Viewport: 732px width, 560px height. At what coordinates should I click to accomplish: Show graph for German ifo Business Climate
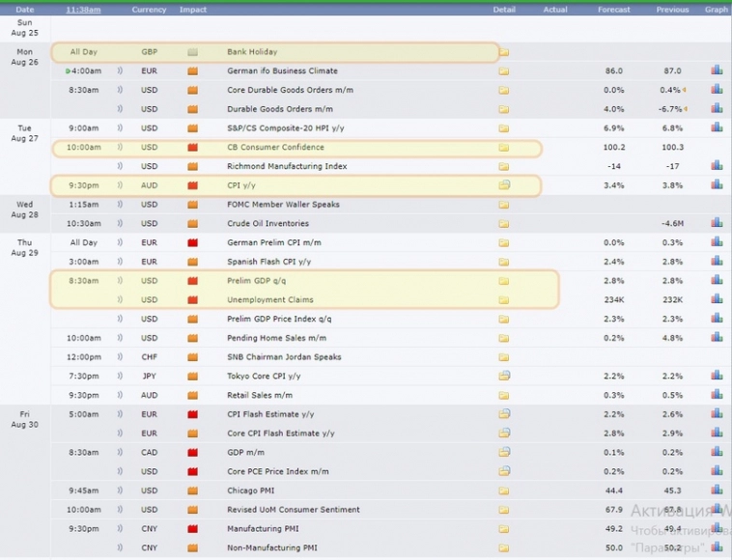(718, 70)
